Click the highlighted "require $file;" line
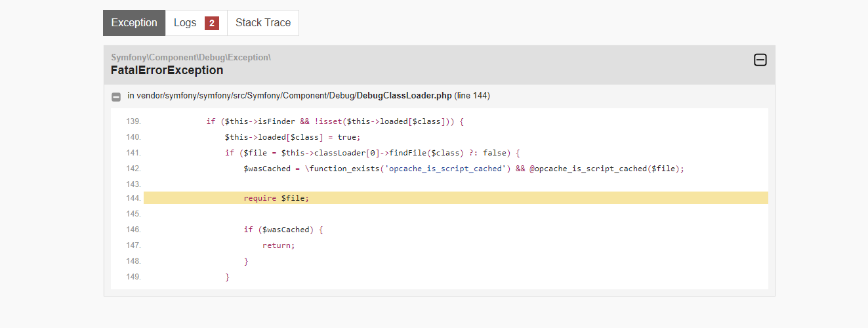The image size is (868, 328). pyautogui.click(x=276, y=198)
